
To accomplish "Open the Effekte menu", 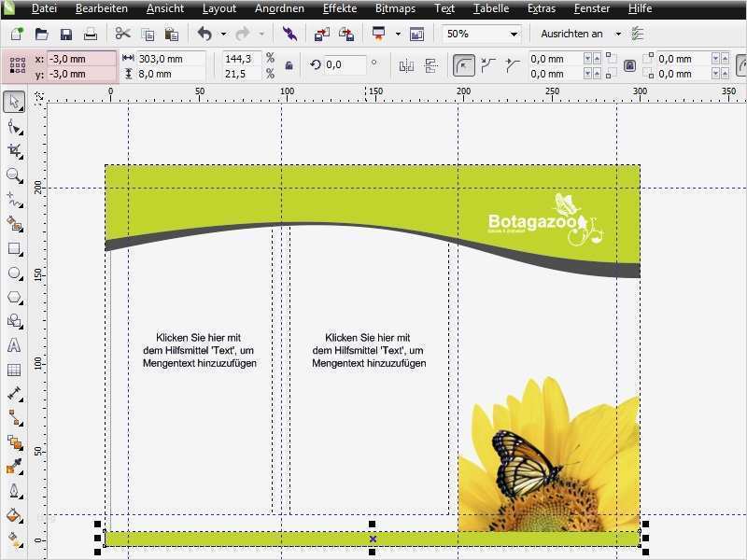I will (339, 8).
